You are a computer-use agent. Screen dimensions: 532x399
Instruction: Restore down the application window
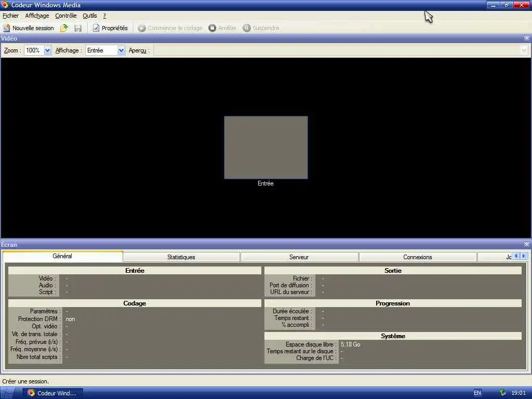click(507, 5)
